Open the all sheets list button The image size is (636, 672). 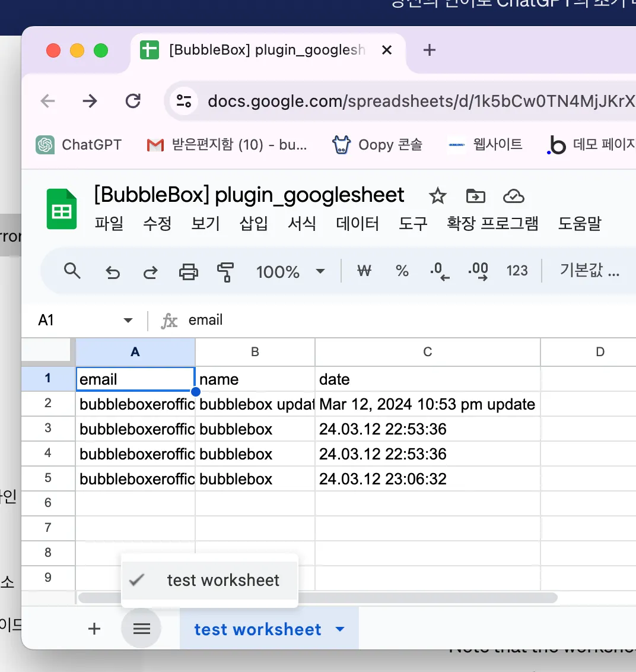(x=141, y=629)
